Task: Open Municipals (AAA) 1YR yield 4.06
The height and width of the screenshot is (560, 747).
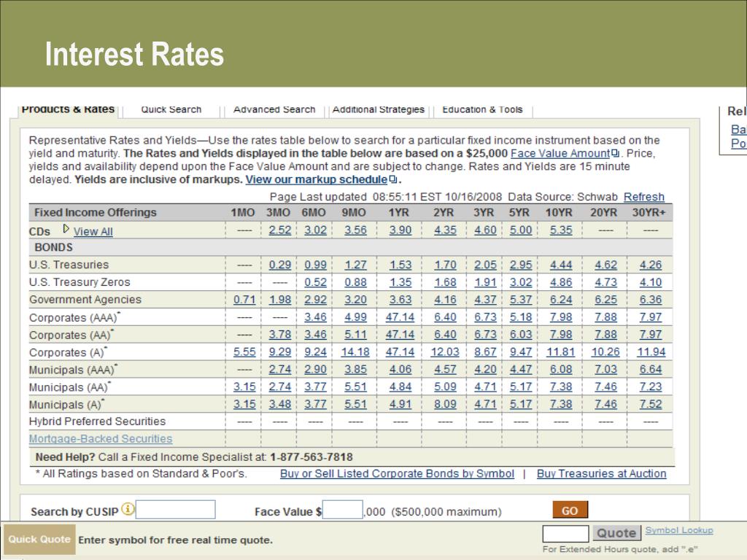Action: [400, 370]
